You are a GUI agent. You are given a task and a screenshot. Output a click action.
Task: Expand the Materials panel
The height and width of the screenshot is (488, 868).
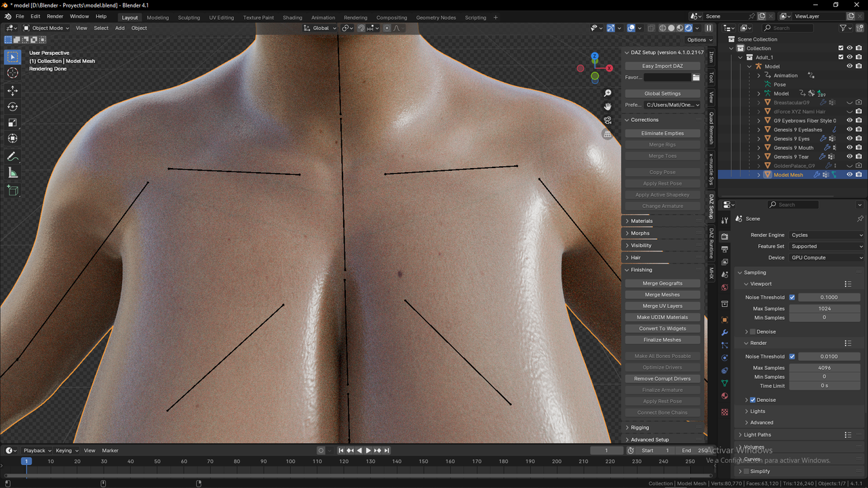click(x=641, y=220)
